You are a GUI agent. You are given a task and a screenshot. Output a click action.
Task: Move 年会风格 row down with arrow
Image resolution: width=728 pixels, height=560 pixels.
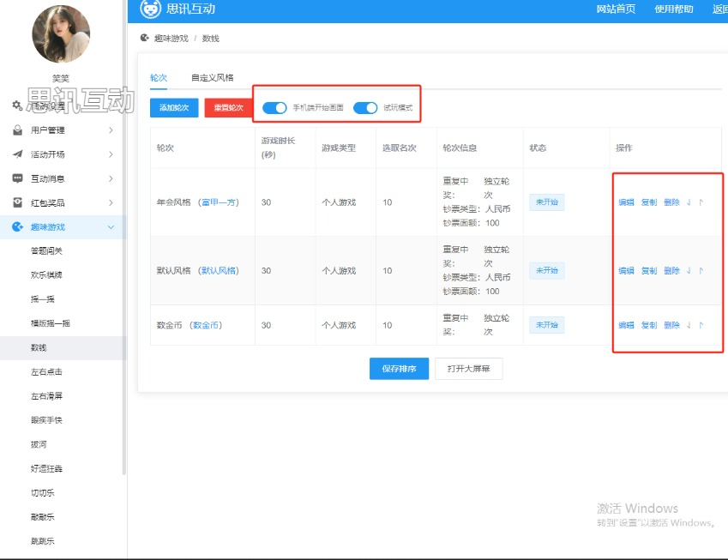pos(689,202)
